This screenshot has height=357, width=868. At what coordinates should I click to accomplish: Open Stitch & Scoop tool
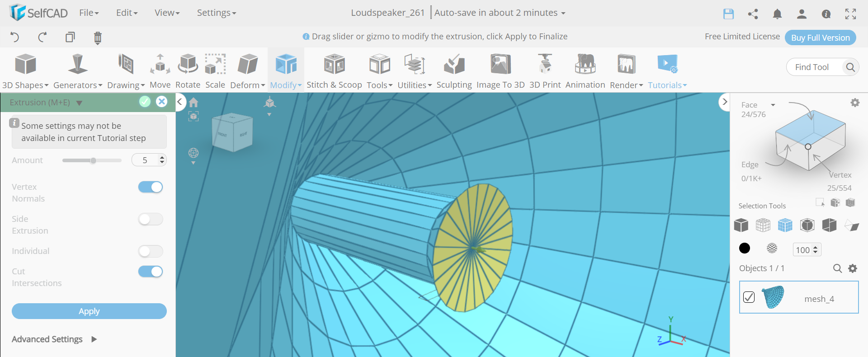(335, 71)
